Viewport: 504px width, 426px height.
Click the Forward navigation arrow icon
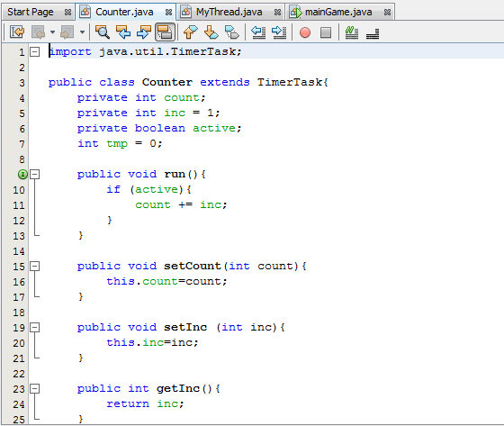[x=67, y=32]
